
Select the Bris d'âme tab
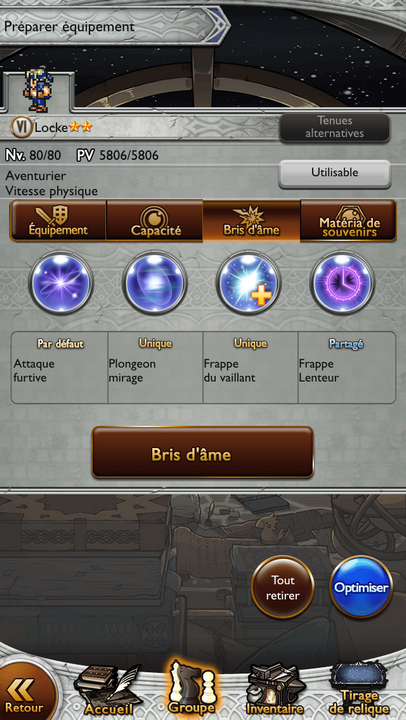coord(251,220)
